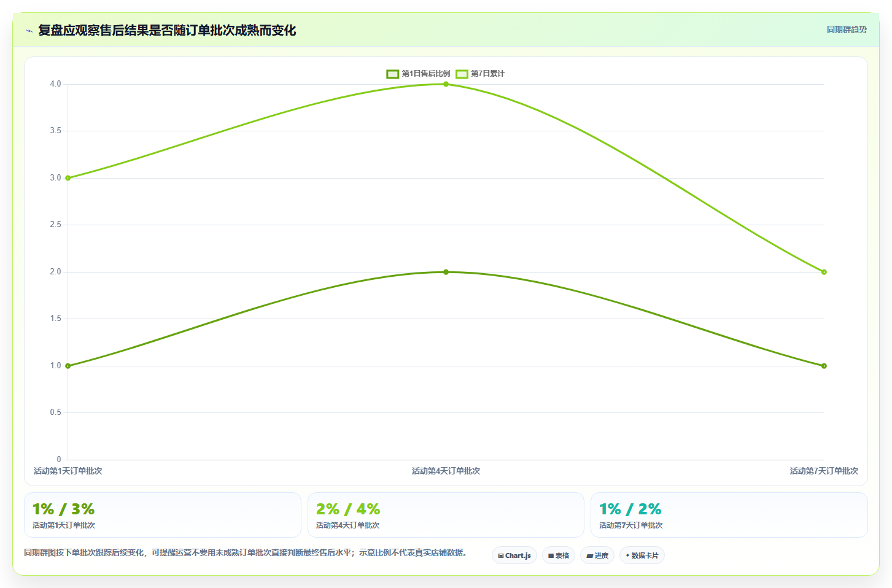This screenshot has height=588, width=892.
Task: Click the lightning icon beside the title
Action: [29, 31]
